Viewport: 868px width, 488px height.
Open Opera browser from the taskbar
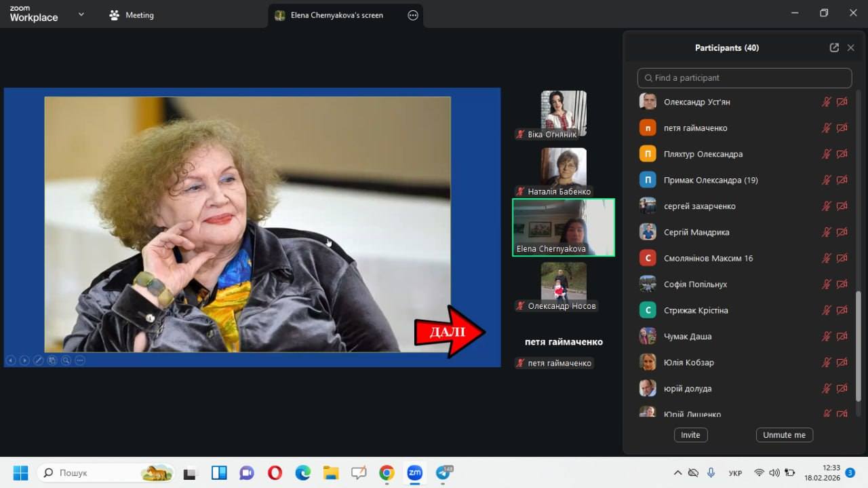275,472
